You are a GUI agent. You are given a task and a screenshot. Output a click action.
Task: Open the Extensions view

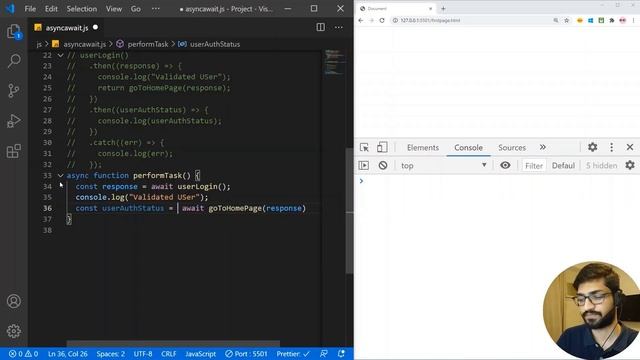click(14, 151)
